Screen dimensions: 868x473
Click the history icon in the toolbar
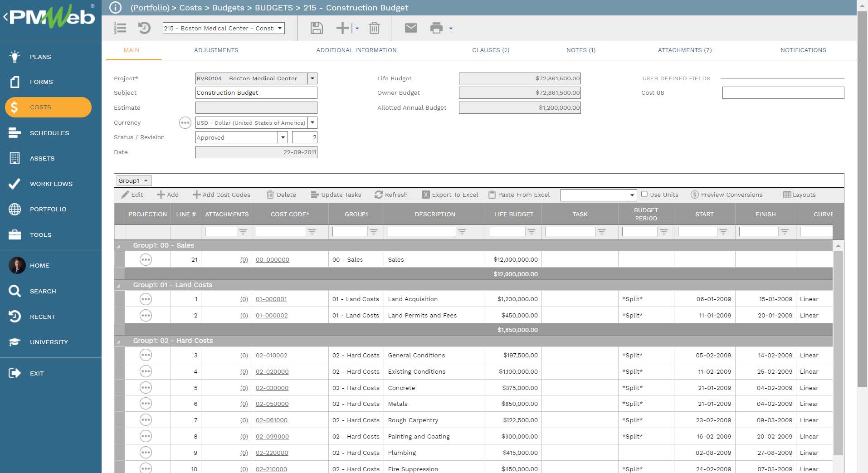point(144,28)
